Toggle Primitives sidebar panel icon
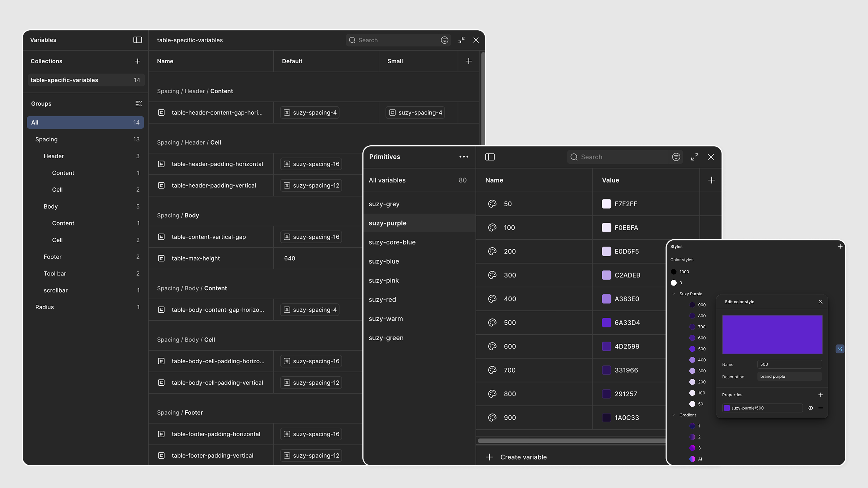The height and width of the screenshot is (488, 868). [490, 157]
